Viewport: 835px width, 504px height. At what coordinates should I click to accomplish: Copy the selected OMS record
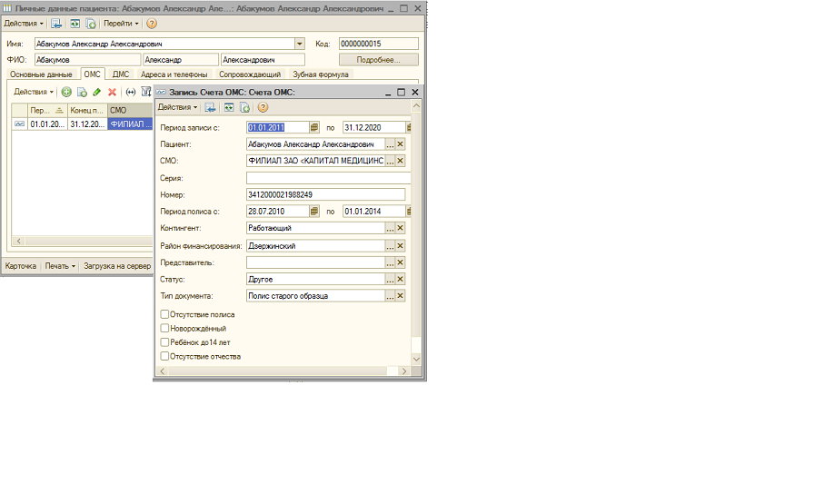[82, 92]
